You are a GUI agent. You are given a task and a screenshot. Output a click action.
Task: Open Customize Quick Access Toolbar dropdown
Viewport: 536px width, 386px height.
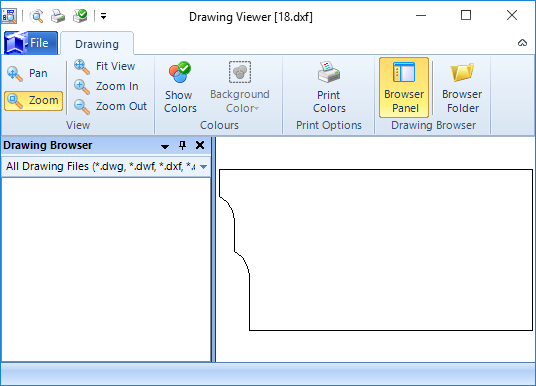(x=103, y=16)
